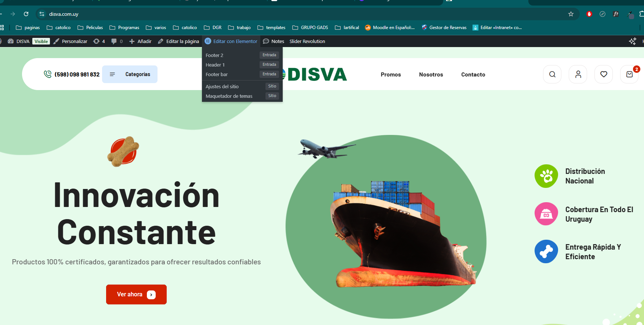Screen dimensions: 644x325
Task: Go to the Nosotros page
Action: pyautogui.click(x=431, y=74)
